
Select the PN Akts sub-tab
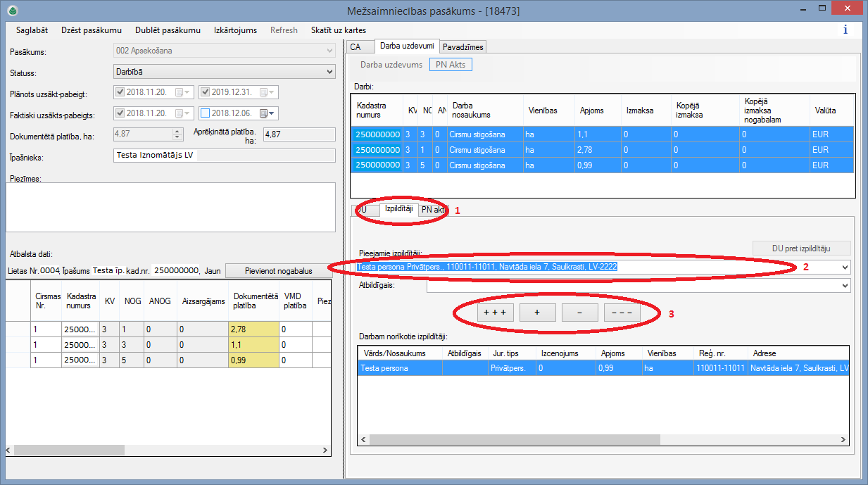(450, 64)
